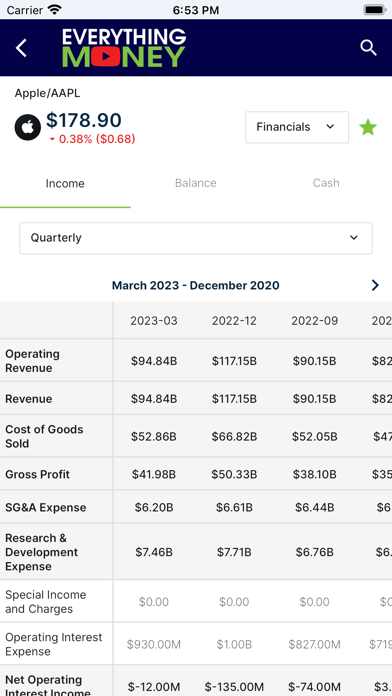The width and height of the screenshot is (392, 696).
Task: Click the Gross Profit row label
Action: [38, 474]
